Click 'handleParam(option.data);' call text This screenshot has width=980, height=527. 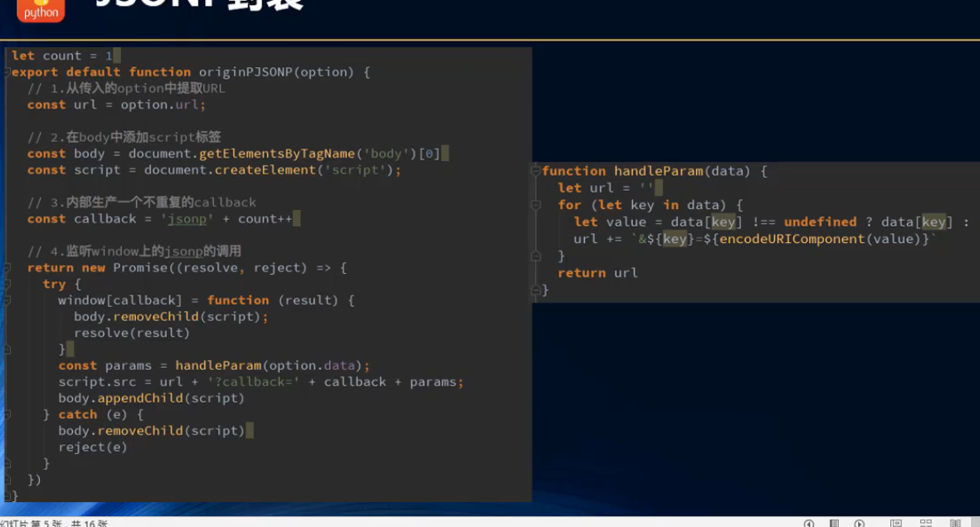coord(272,365)
